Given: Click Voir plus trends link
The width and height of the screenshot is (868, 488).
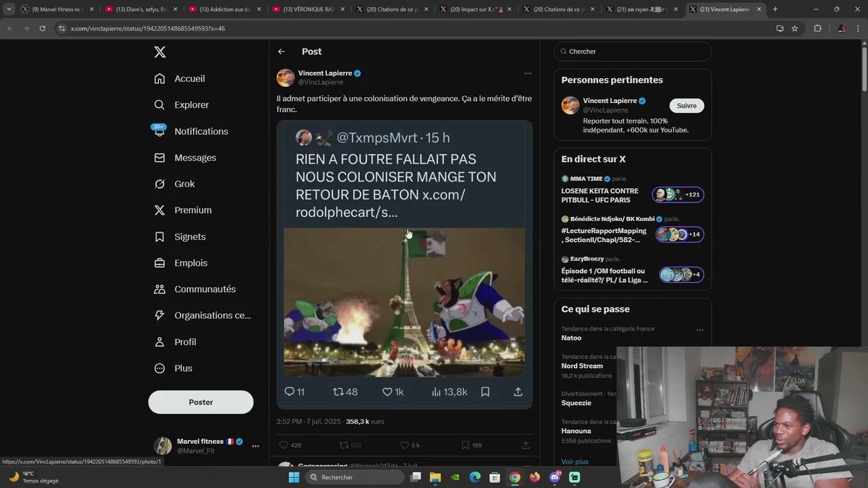Looking at the screenshot, I should (575, 462).
